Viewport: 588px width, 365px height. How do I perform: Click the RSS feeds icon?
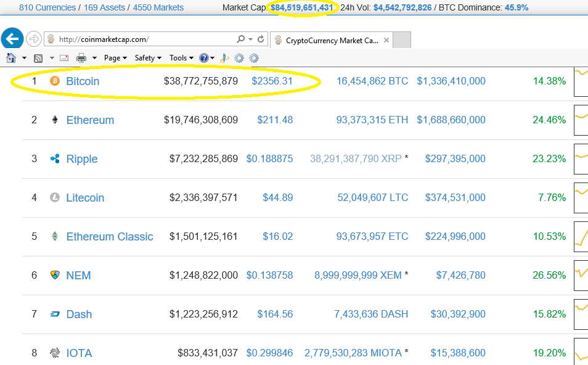coord(38,58)
